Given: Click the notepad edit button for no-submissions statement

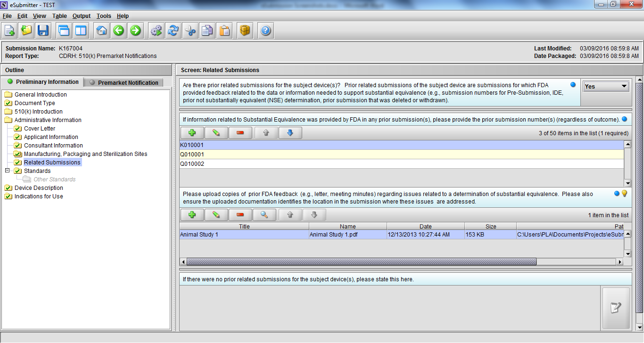Looking at the screenshot, I should tap(616, 308).
